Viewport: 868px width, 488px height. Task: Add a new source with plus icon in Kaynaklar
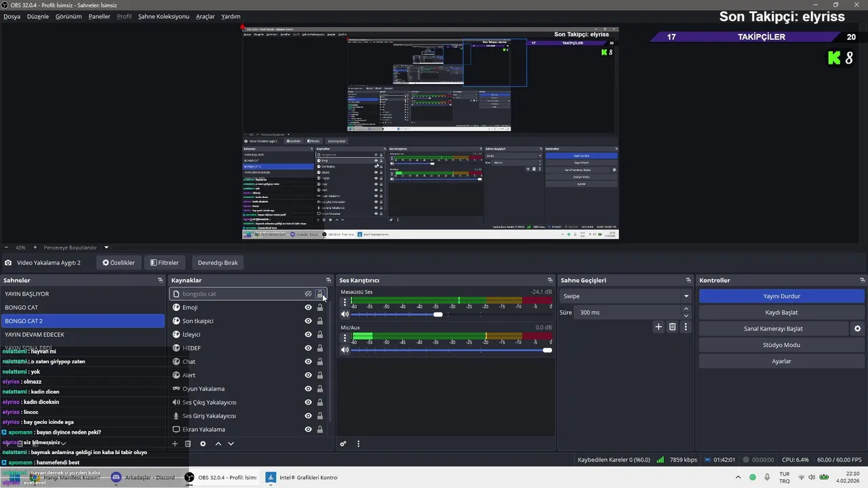coord(175,444)
